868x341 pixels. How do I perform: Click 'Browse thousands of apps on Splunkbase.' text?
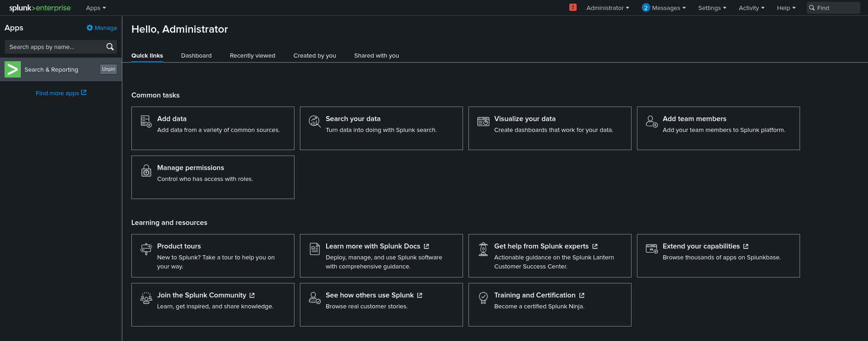[722, 257]
